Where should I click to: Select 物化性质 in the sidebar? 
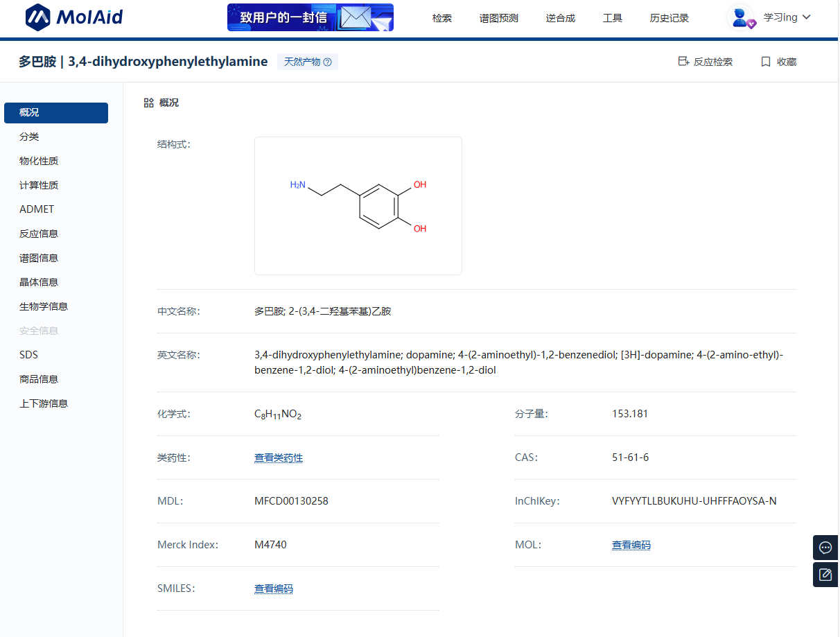[39, 161]
